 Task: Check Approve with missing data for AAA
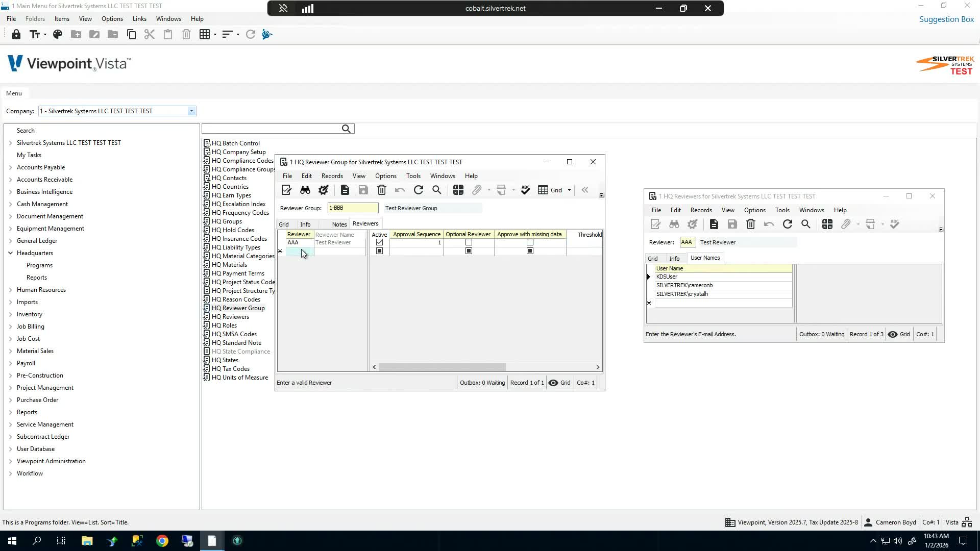[530, 243]
